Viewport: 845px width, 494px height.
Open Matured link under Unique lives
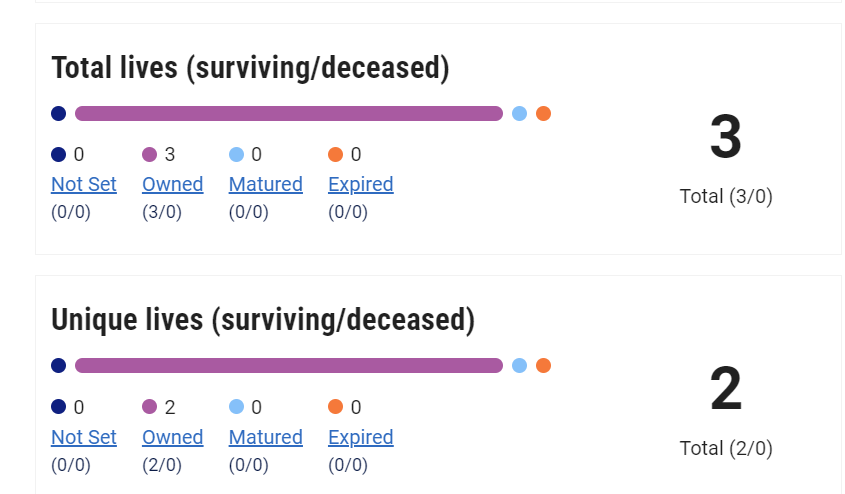tap(265, 437)
